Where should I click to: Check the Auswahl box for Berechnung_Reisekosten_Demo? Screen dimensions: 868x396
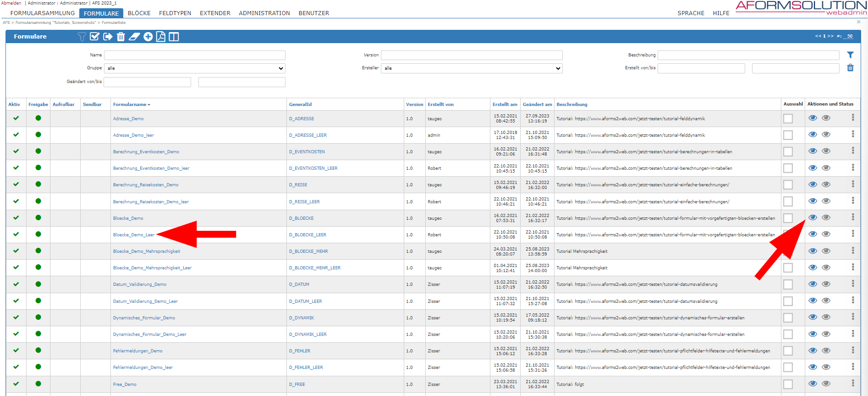pos(788,184)
